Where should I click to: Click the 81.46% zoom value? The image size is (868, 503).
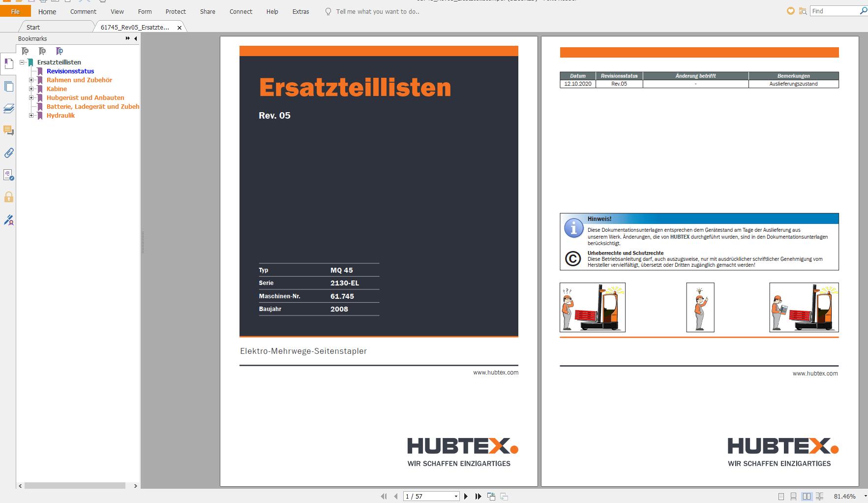tap(845, 497)
